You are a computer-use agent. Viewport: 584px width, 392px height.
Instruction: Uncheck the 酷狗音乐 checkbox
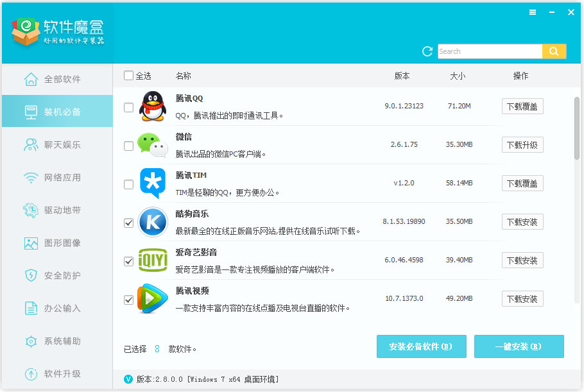pyautogui.click(x=128, y=223)
